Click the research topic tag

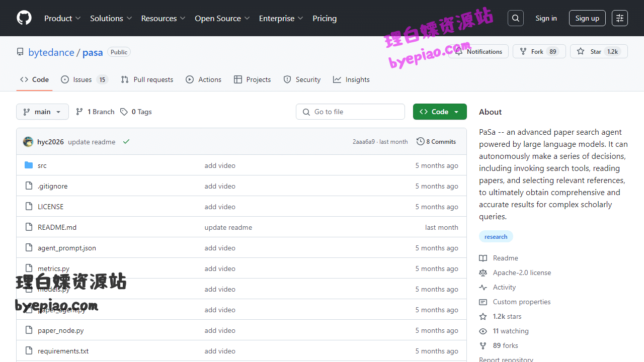click(x=496, y=236)
